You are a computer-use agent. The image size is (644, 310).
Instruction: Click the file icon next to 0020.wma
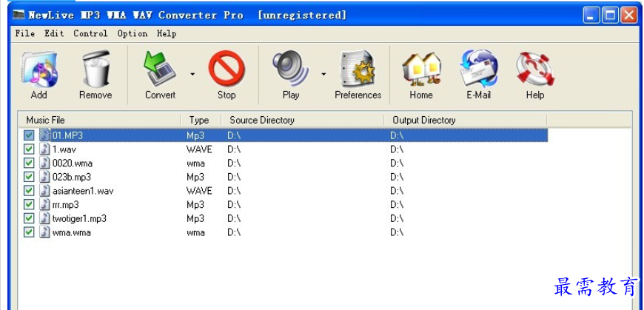(44, 163)
